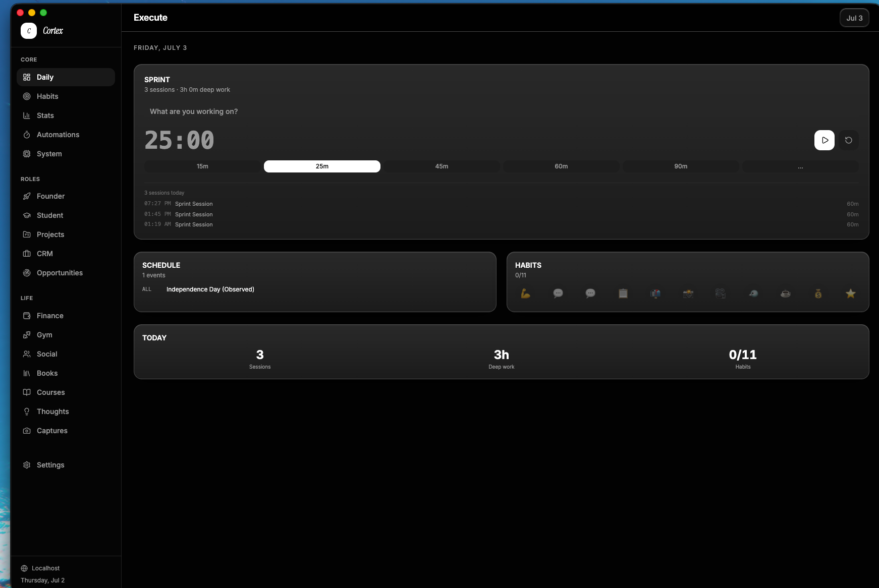Expand custom duration with ellipsis option
The height and width of the screenshot is (588, 879).
[x=800, y=166]
